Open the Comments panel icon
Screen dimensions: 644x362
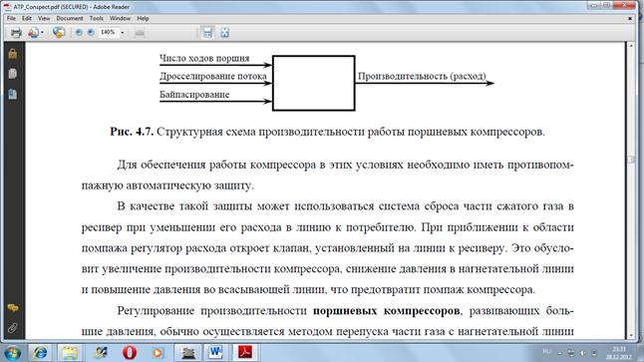12,308
